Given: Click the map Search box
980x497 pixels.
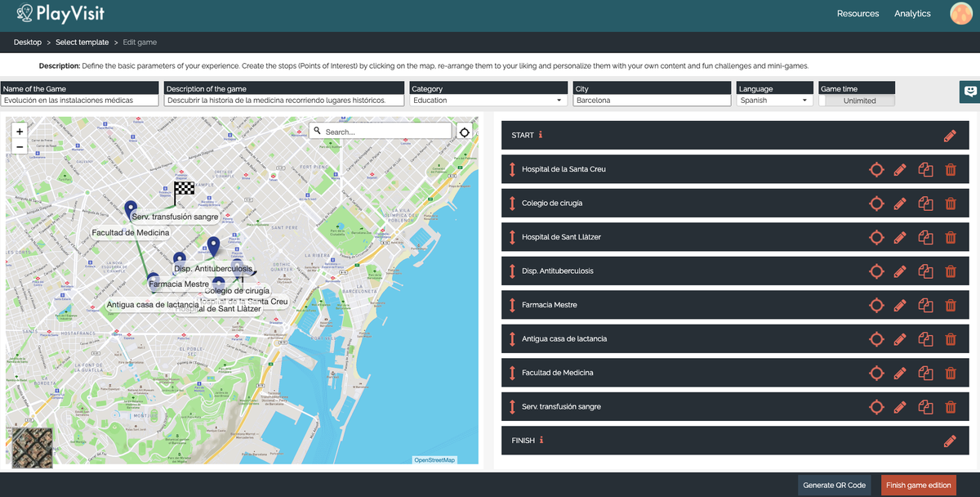Looking at the screenshot, I should pyautogui.click(x=381, y=132).
